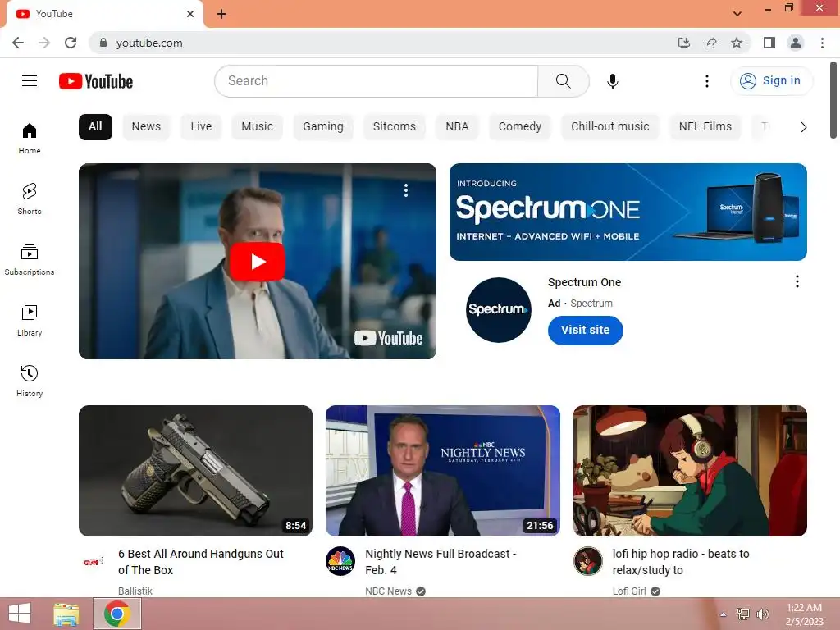Viewport: 840px width, 630px height.
Task: Click the Sign in button
Action: pos(771,81)
